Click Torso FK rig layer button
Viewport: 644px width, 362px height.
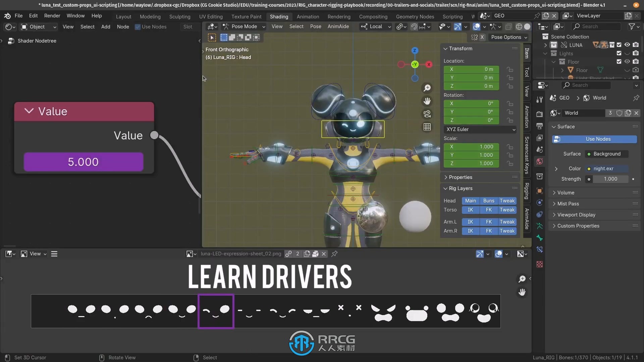pyautogui.click(x=489, y=210)
